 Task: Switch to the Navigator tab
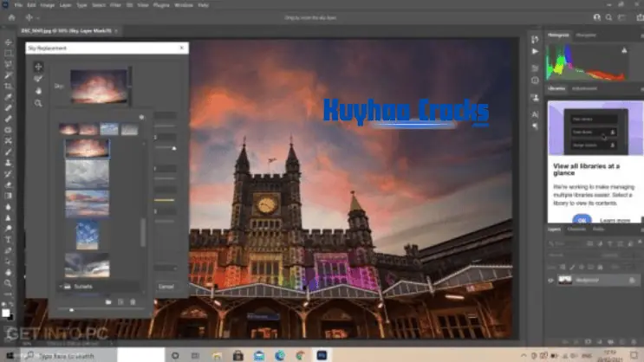point(585,35)
